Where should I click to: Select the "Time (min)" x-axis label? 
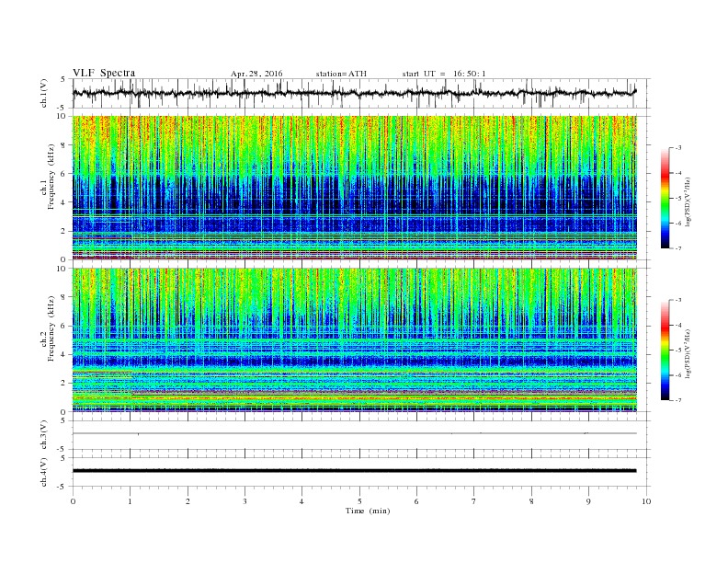tap(368, 511)
